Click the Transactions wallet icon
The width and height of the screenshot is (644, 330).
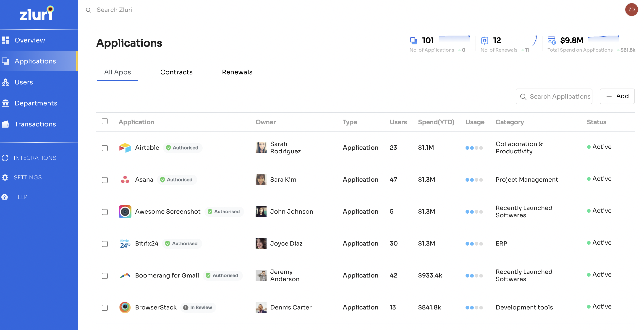[x=5, y=124]
